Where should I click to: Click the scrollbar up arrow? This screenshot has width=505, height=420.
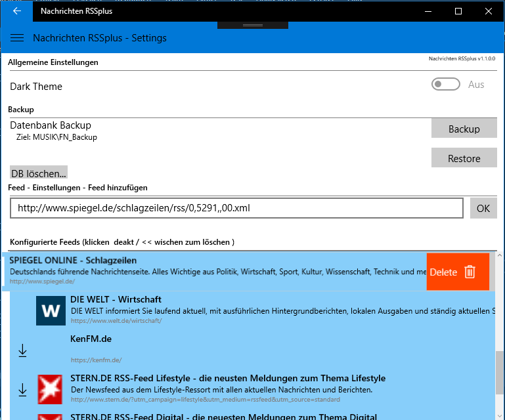tap(500, 255)
